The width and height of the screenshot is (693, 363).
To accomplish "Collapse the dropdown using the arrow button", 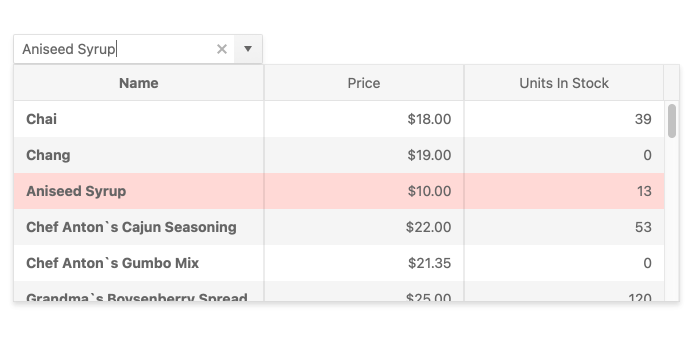I will (248, 49).
